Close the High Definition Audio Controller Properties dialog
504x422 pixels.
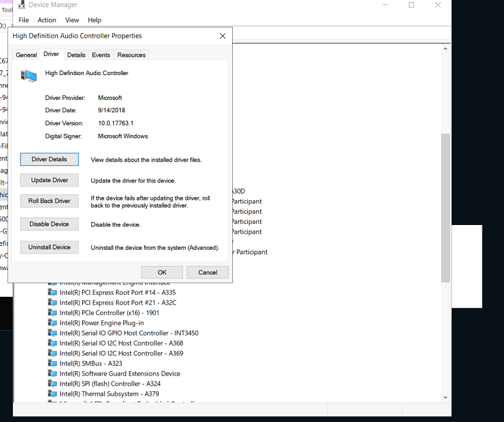pyautogui.click(x=222, y=36)
